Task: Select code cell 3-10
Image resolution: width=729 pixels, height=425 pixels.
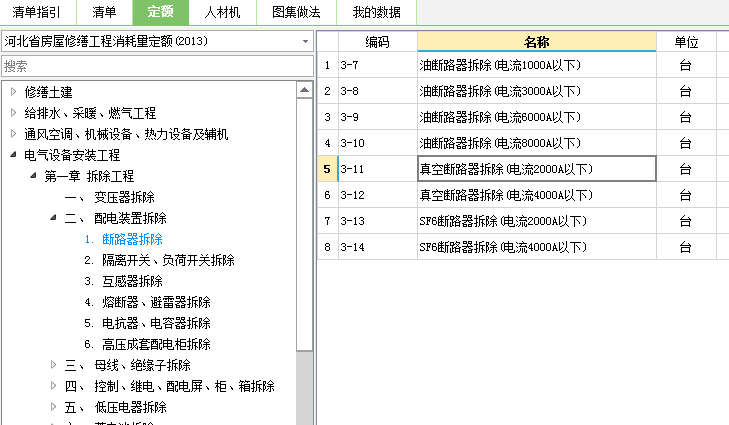Action: click(378, 143)
